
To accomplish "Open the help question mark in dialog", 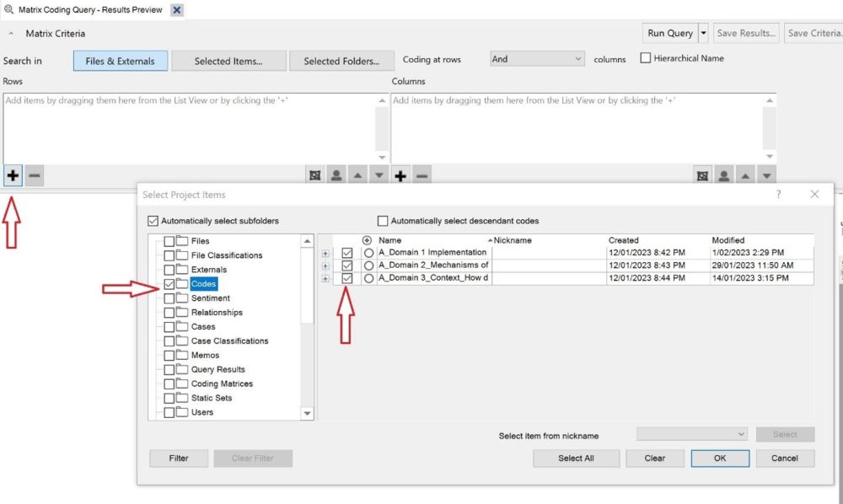I will coord(778,195).
